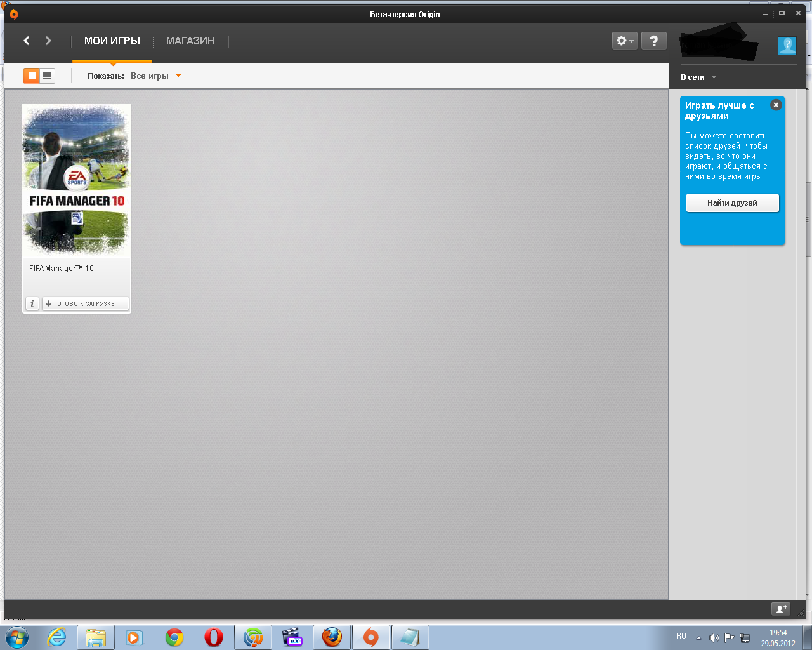
Task: Open the Windows Start menu
Action: [16, 637]
